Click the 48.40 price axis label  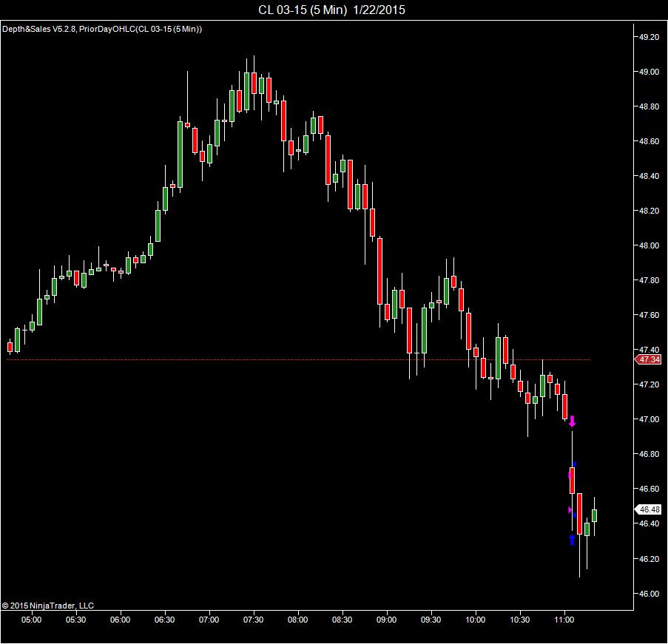point(649,176)
